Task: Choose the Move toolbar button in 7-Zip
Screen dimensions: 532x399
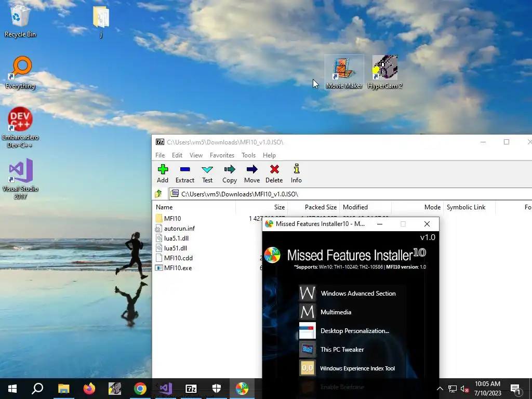Action: pyautogui.click(x=252, y=174)
